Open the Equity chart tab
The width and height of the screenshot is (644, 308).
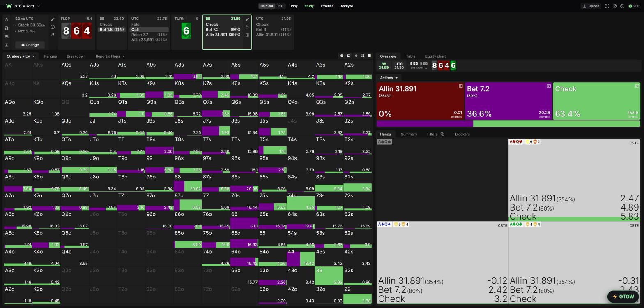435,56
